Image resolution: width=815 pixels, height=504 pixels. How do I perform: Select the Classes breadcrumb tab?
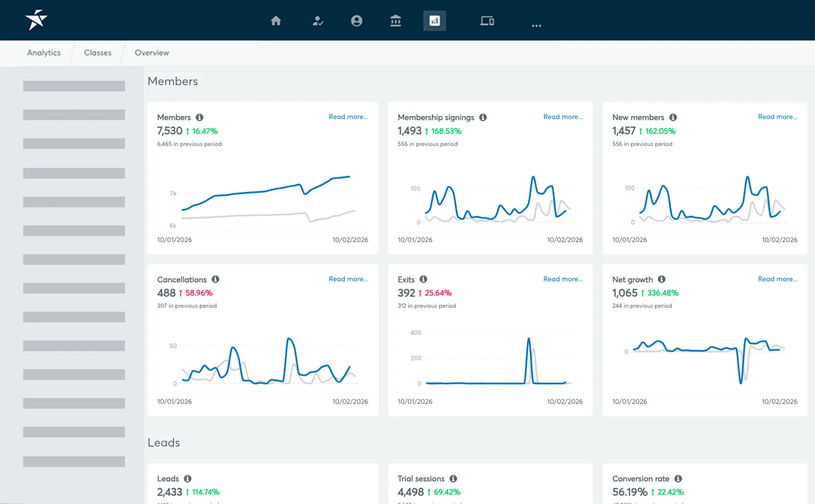(x=97, y=52)
